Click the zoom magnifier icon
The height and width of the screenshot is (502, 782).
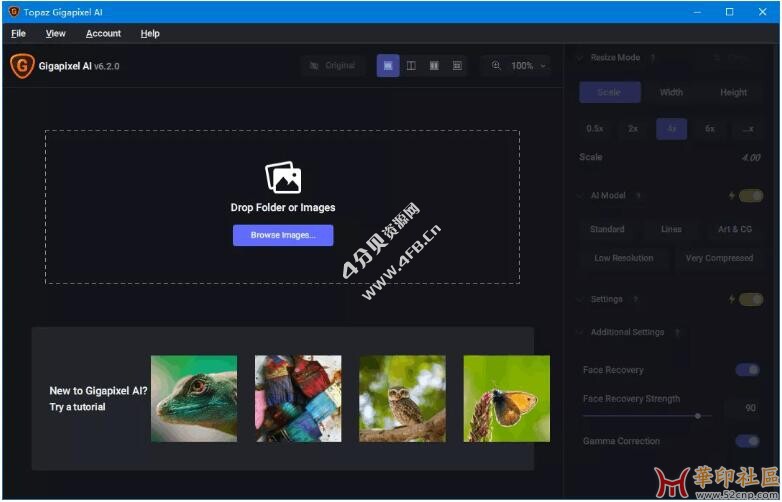pos(496,66)
